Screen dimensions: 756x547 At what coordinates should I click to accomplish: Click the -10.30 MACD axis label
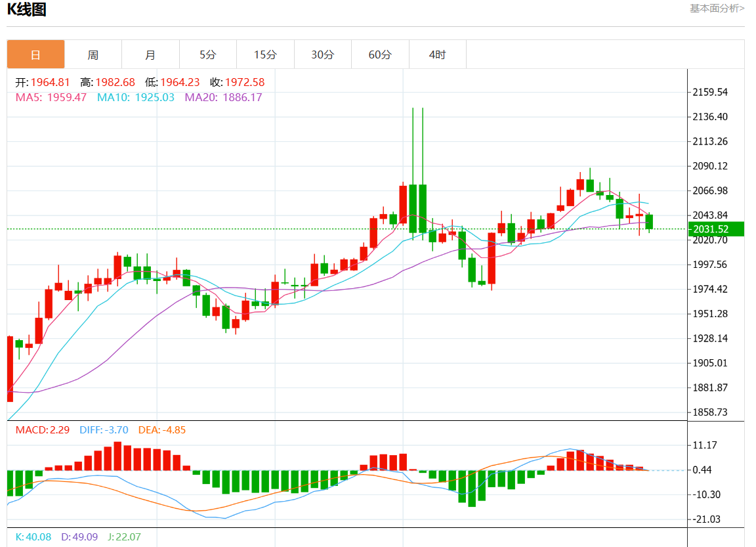coord(706,494)
